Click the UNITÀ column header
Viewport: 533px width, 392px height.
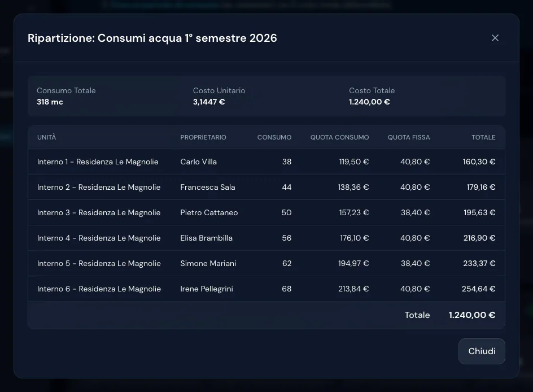(x=46, y=137)
